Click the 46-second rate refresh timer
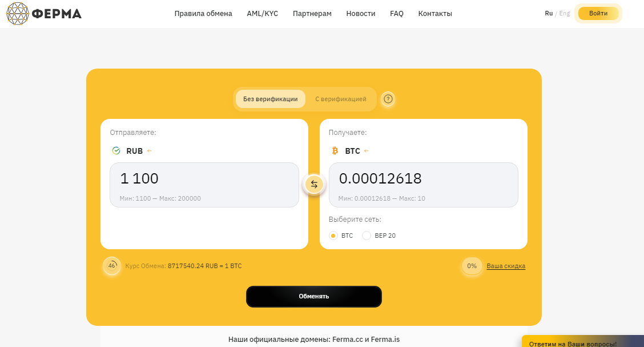This screenshot has width=644, height=347. (x=112, y=266)
